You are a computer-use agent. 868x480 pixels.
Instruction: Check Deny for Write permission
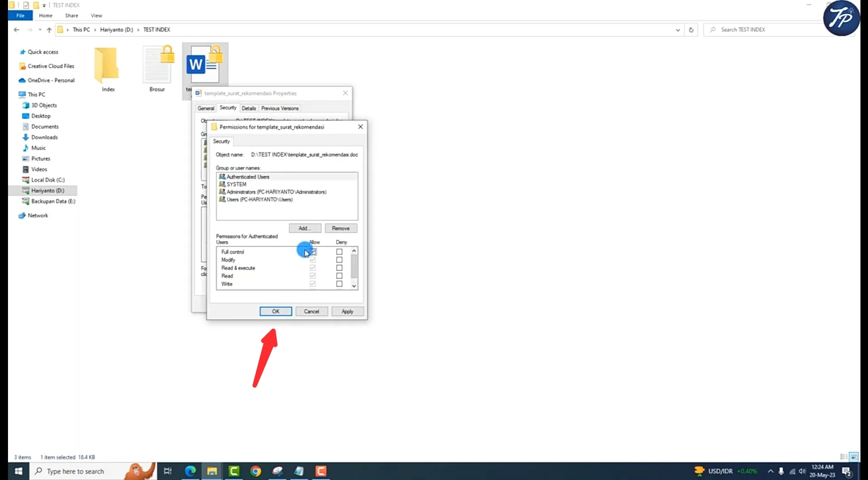339,284
